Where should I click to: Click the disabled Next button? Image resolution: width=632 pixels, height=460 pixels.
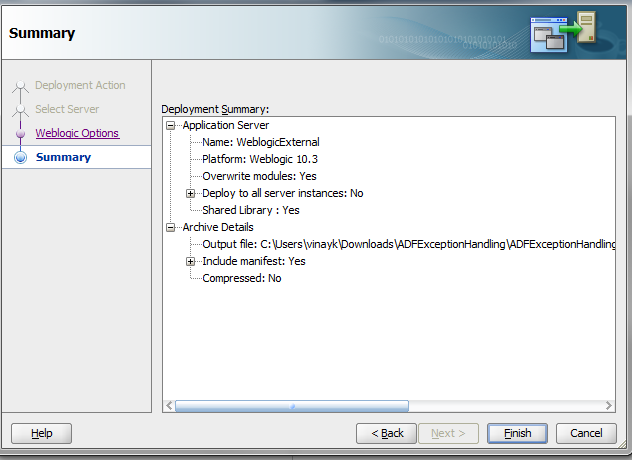[x=448, y=433]
